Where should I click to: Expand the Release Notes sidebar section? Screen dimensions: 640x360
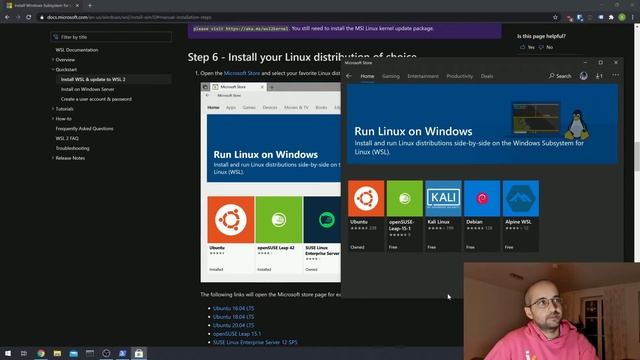[70, 158]
